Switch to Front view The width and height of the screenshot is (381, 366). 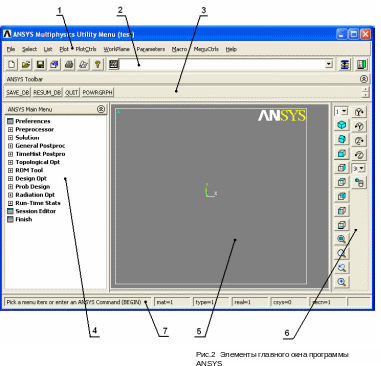341,154
